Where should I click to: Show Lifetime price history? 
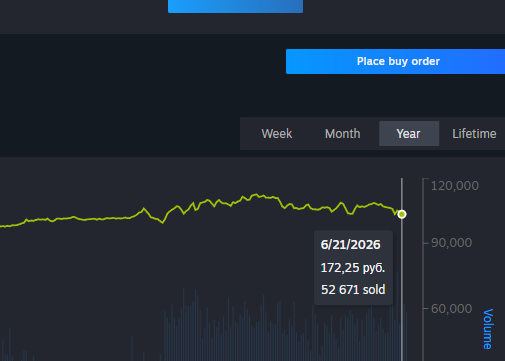click(474, 134)
